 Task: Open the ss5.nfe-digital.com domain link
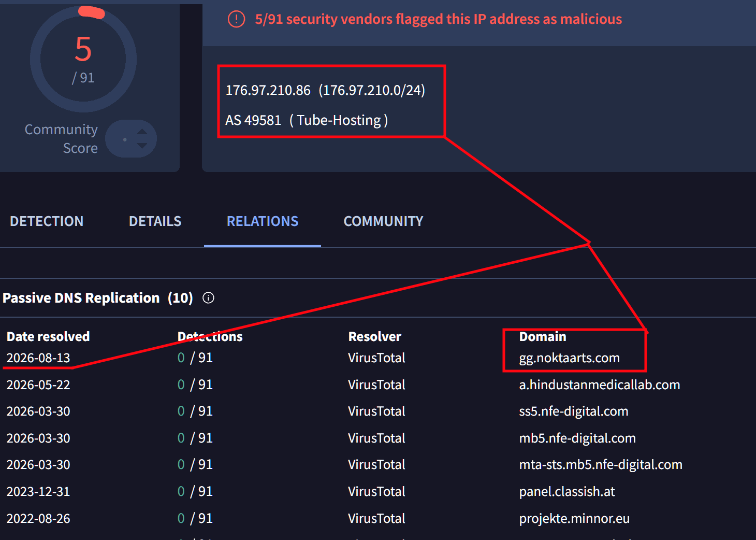[573, 411]
